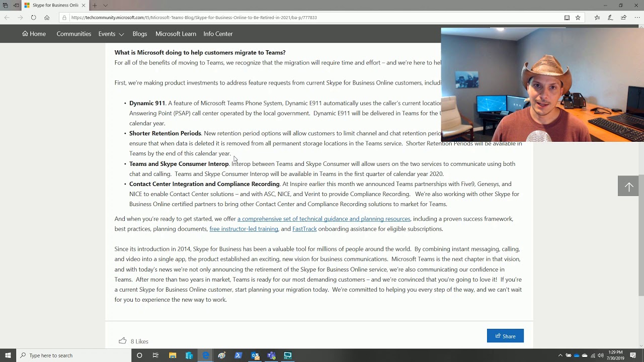Click Shorter Retention Periods heading text
Image resolution: width=644 pixels, height=362 pixels.
(165, 133)
